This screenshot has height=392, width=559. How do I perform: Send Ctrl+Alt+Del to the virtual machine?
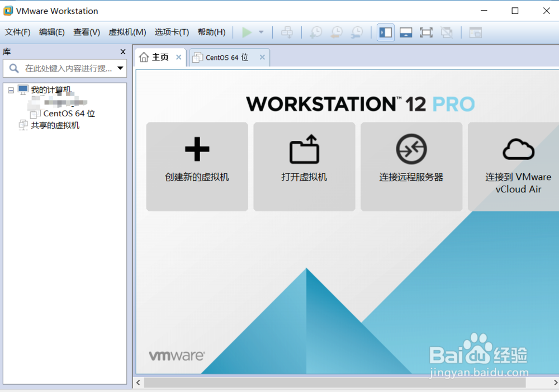coord(287,32)
